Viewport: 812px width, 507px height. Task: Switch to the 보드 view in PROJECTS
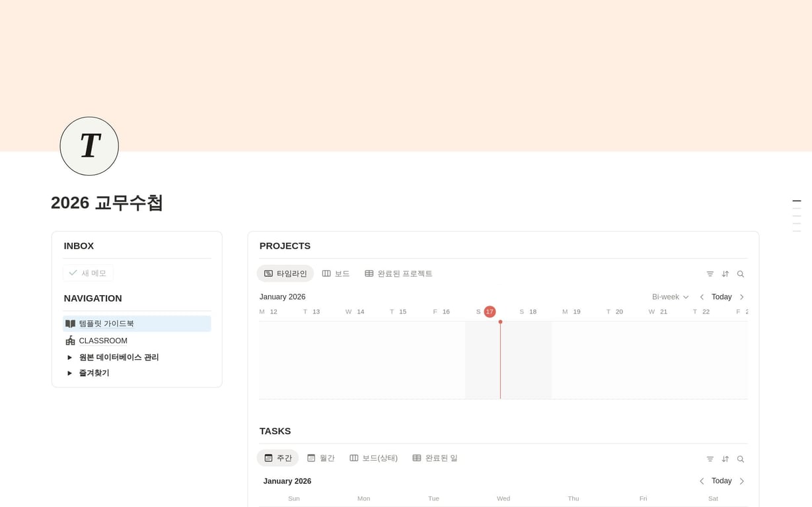(x=336, y=273)
